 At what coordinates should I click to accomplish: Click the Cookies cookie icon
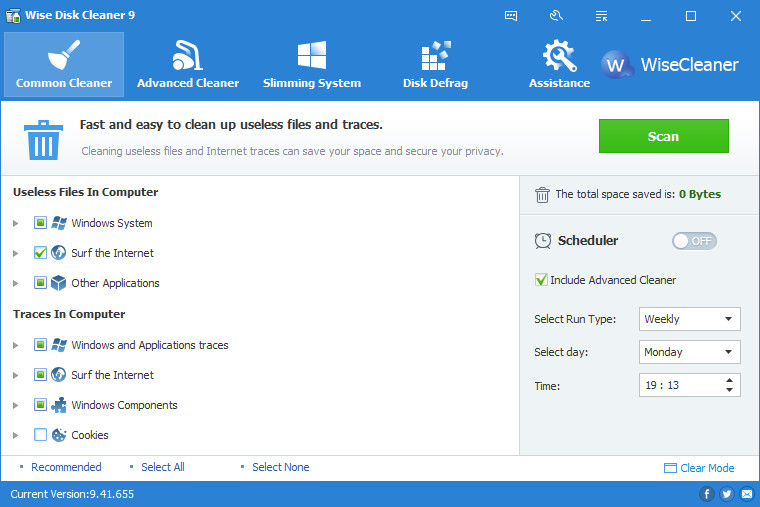pyautogui.click(x=59, y=435)
